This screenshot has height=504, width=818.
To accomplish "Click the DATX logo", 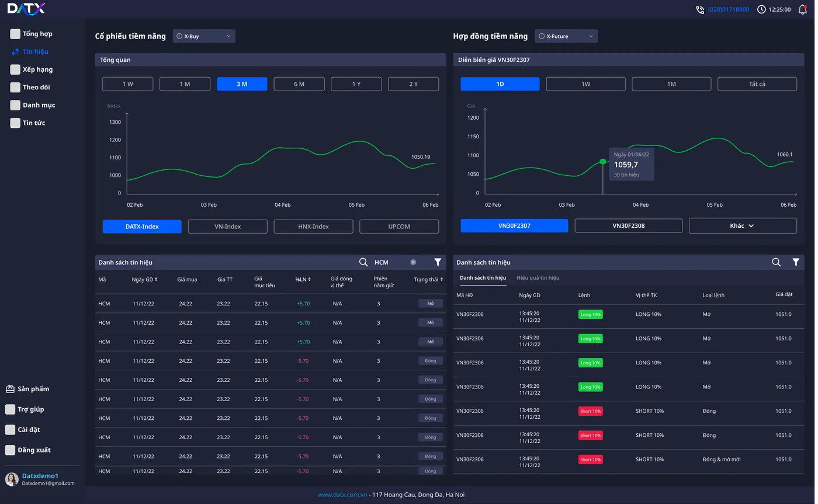I will tap(26, 9).
